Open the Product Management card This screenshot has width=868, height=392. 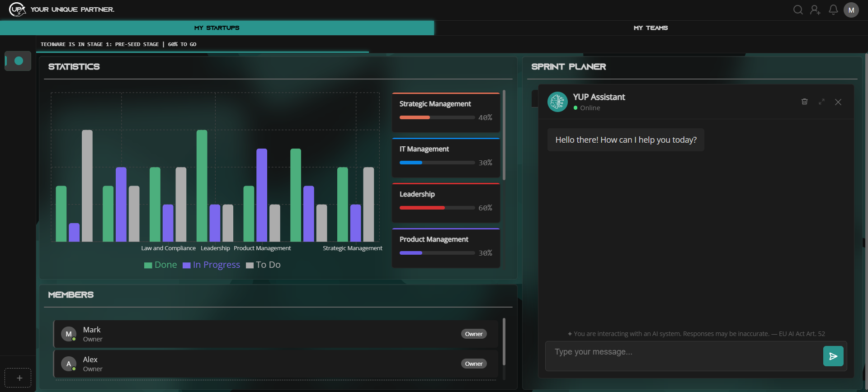[446, 248]
